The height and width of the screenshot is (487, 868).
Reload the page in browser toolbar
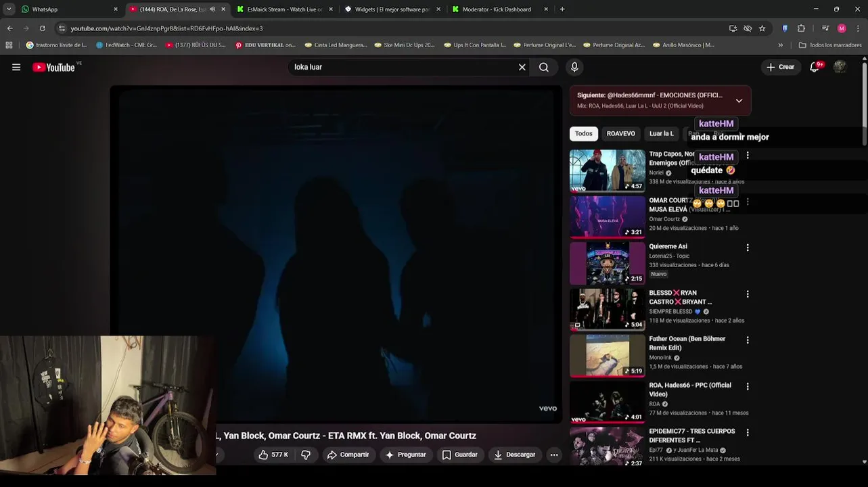click(42, 28)
